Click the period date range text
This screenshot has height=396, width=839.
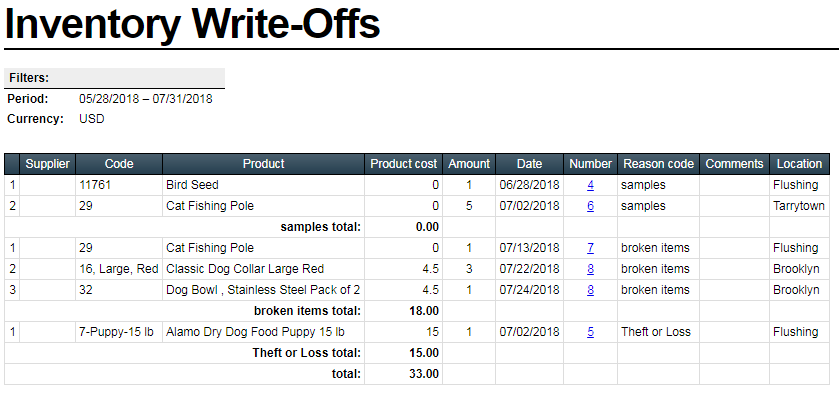click(146, 99)
